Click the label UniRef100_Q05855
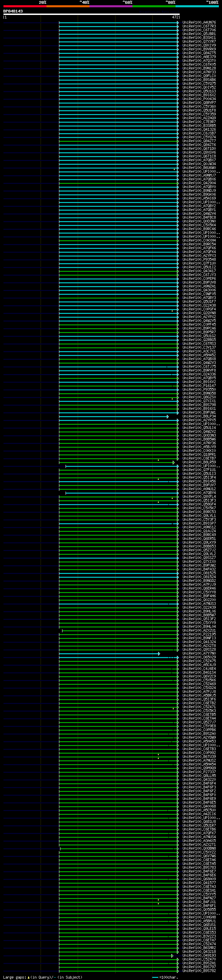This screenshot has width=222, height=980. pos(199,910)
